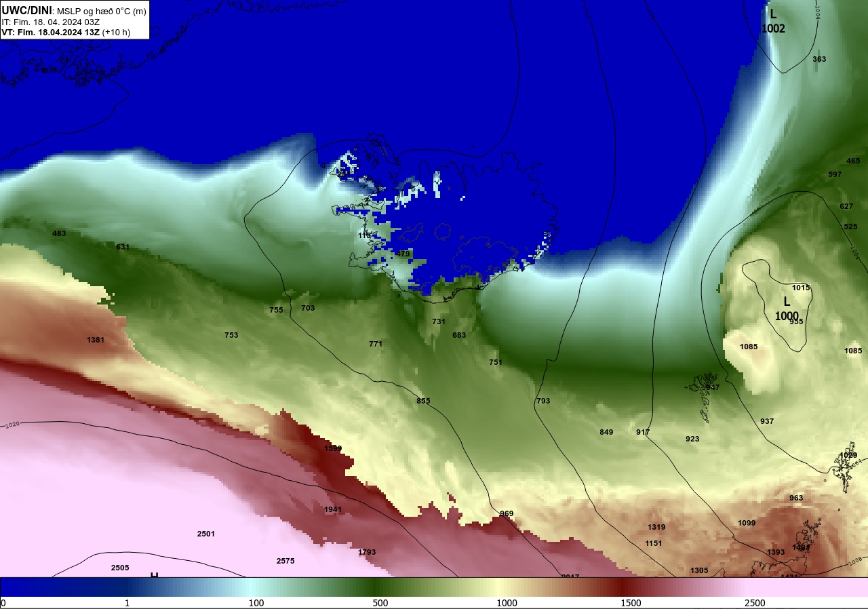Click the colorbar tick label 0

tap(3, 603)
